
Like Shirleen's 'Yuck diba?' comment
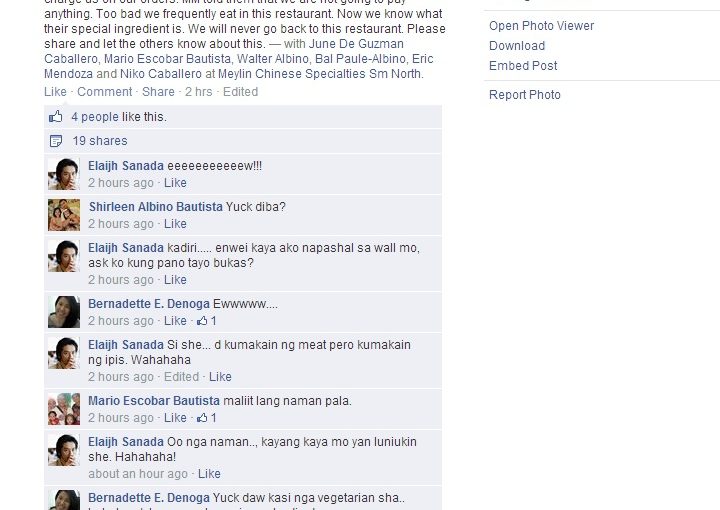(x=175, y=224)
